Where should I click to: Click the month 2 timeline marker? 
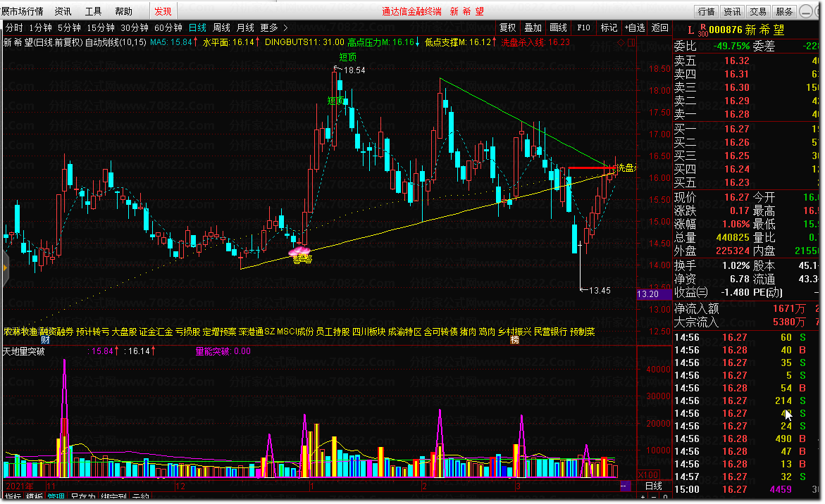click(x=424, y=486)
